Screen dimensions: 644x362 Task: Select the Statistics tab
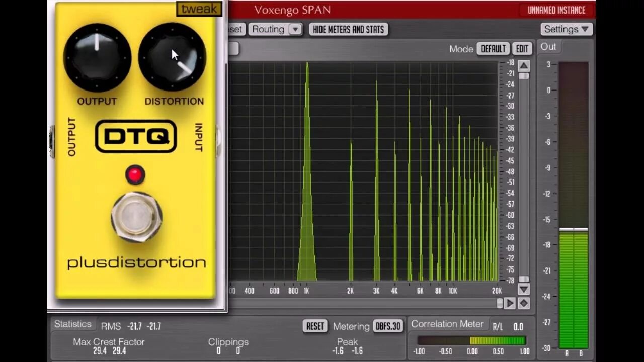point(73,324)
